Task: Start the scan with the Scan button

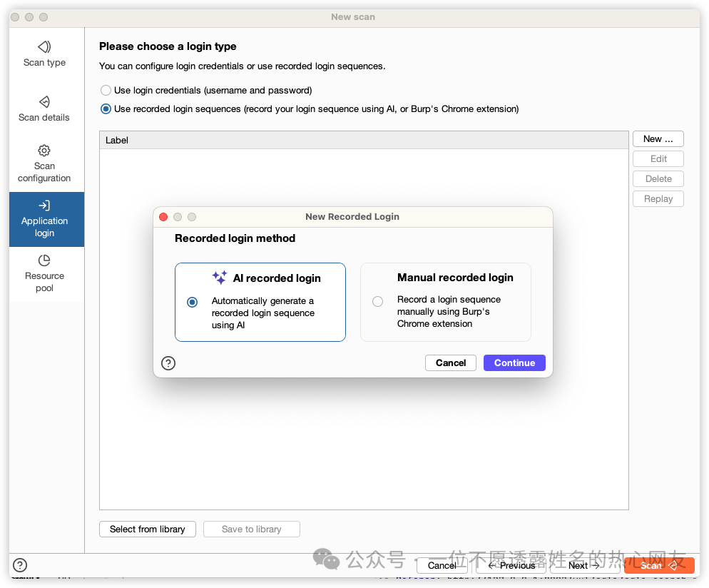Action: click(659, 565)
